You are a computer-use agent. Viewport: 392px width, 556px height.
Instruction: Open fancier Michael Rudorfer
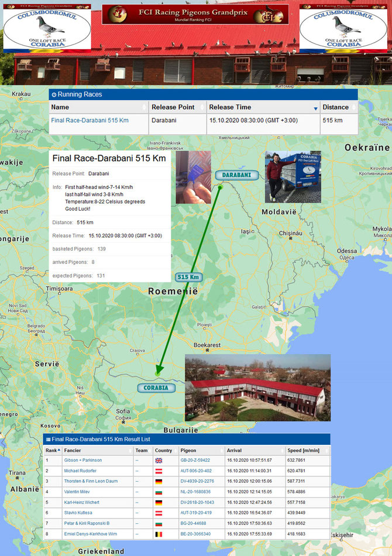[x=80, y=471]
